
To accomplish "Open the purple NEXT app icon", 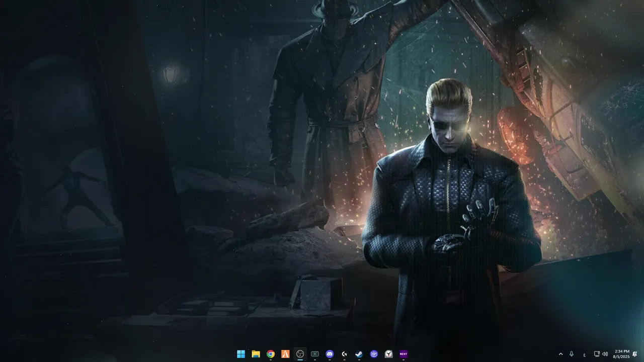I will pos(404,354).
